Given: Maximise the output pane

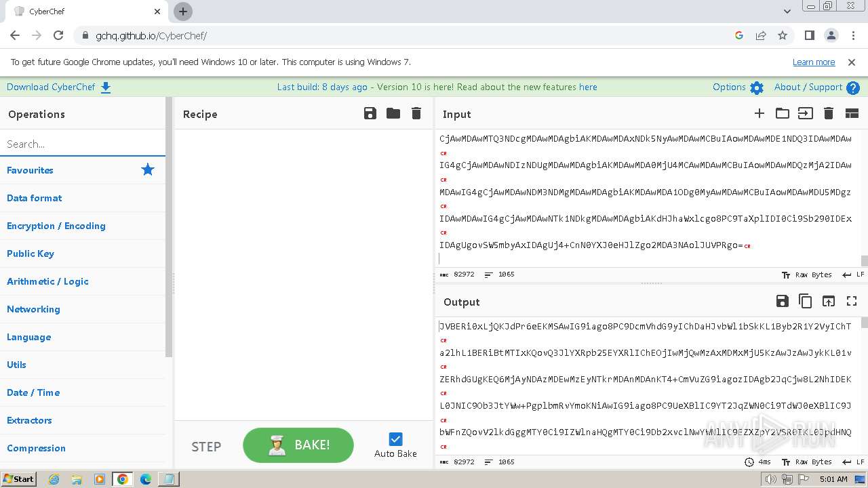Looking at the screenshot, I should [852, 301].
